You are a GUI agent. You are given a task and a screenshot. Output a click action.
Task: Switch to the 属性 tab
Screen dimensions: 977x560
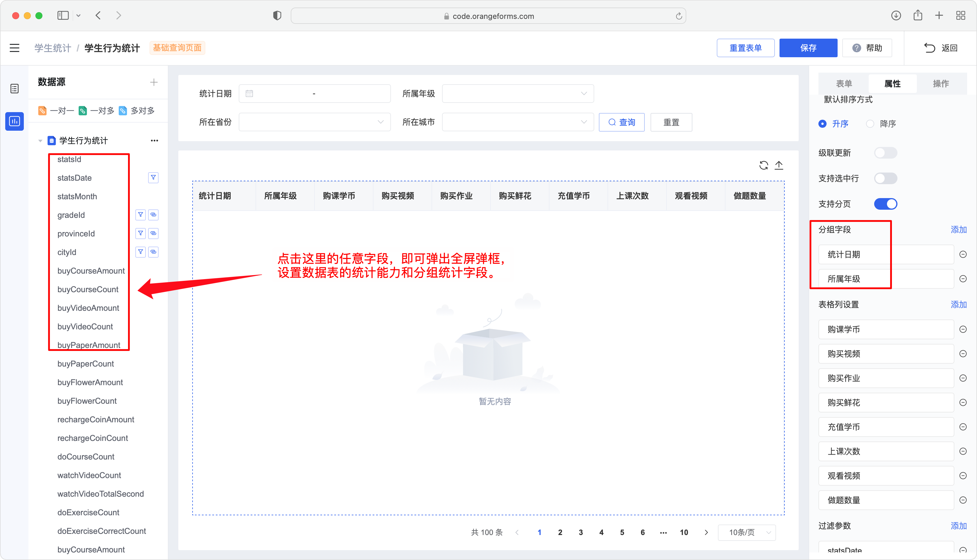[892, 83]
